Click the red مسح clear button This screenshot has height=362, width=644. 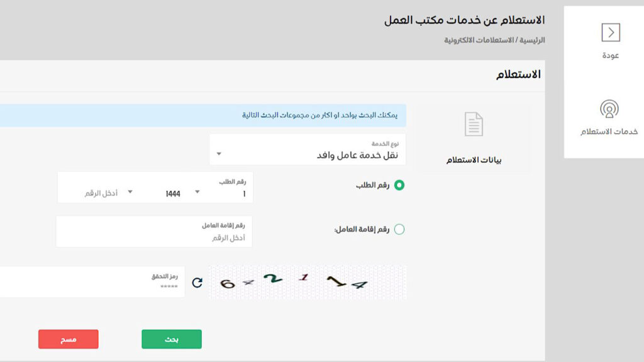[68, 339]
